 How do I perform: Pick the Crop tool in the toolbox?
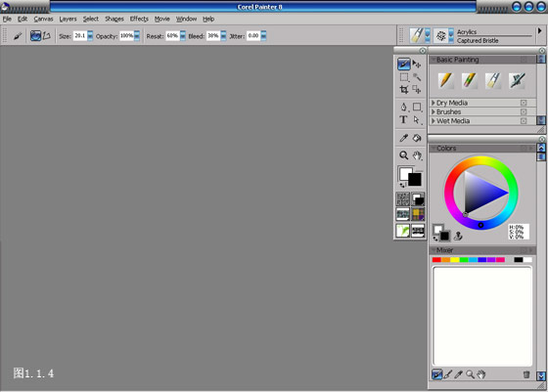[x=403, y=90]
